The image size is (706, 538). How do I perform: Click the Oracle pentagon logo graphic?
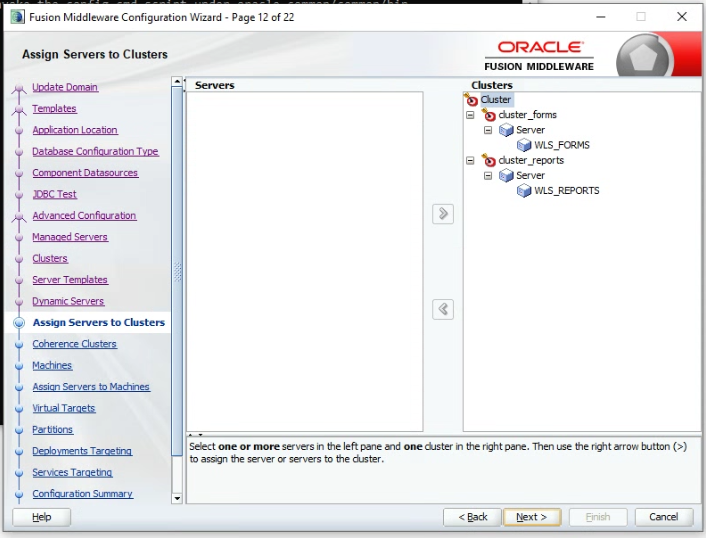[644, 57]
